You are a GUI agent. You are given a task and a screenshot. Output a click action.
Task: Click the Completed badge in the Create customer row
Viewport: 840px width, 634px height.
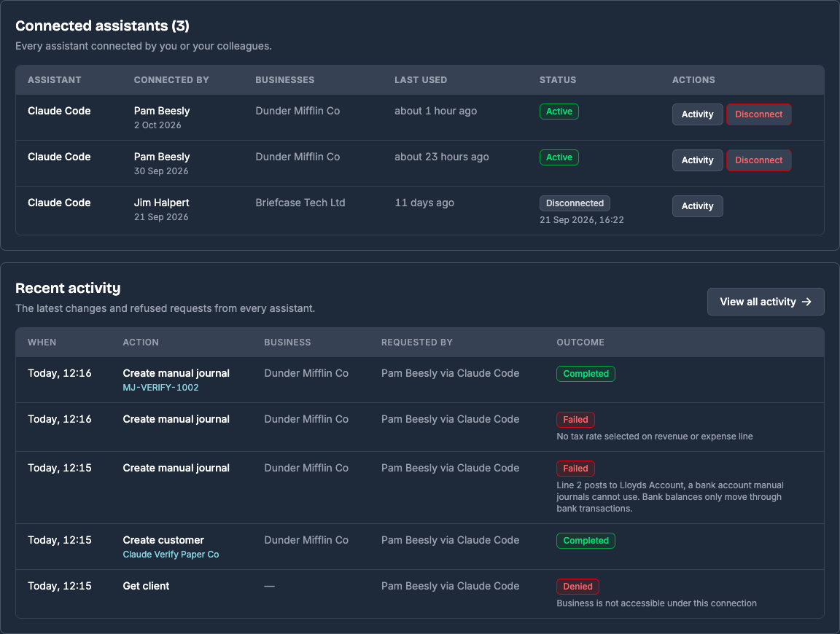[x=586, y=541]
